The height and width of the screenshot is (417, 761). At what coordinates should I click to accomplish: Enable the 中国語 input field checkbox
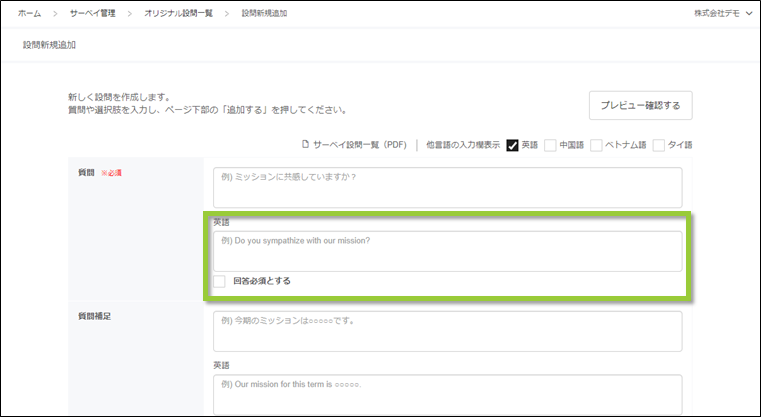551,145
